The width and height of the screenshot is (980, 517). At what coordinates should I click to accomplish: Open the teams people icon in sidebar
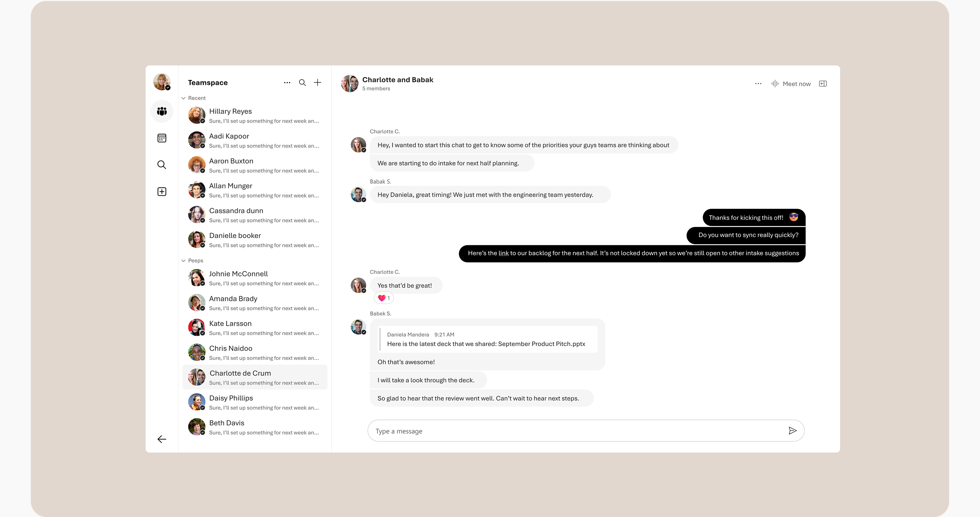coord(162,111)
